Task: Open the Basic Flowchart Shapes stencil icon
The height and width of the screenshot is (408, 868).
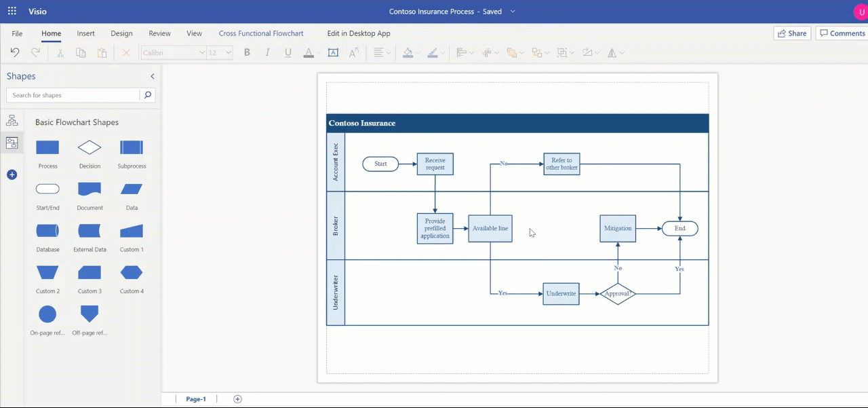Action: coord(12,143)
